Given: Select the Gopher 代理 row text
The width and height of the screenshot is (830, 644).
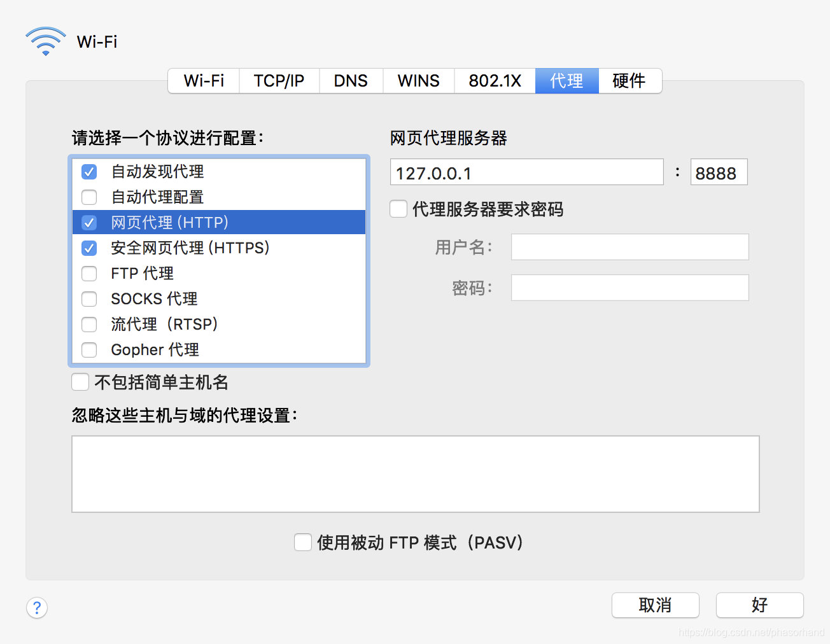Looking at the screenshot, I should [x=155, y=350].
